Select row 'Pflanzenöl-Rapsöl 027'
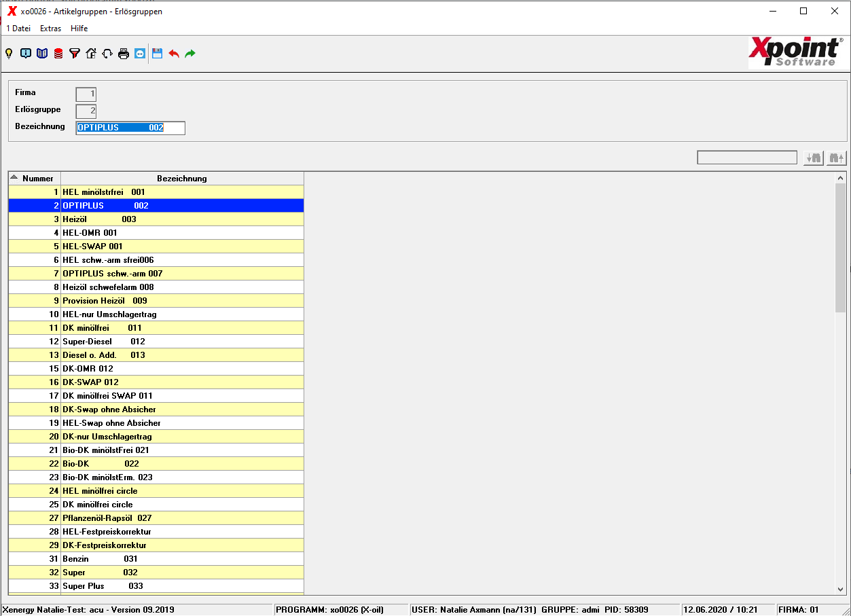The image size is (851, 616). point(156,518)
